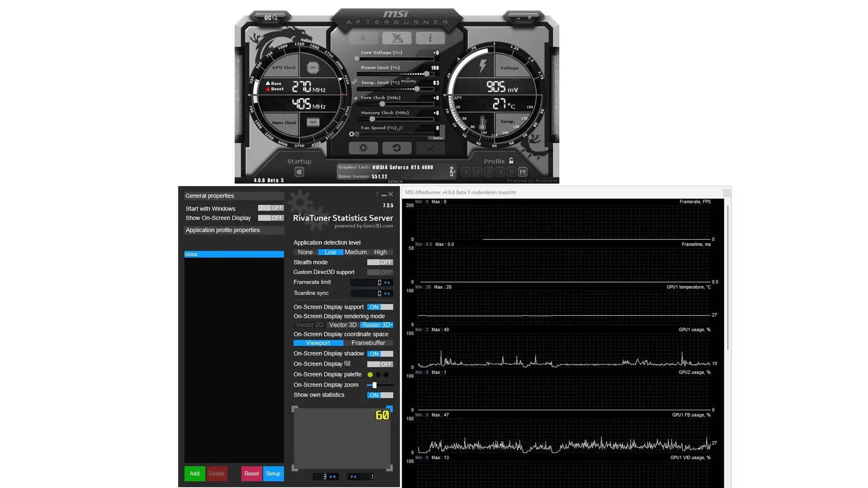Image resolution: width=868 pixels, height=488 pixels.
Task: Click Setup button in RivaTuner
Action: pos(274,474)
